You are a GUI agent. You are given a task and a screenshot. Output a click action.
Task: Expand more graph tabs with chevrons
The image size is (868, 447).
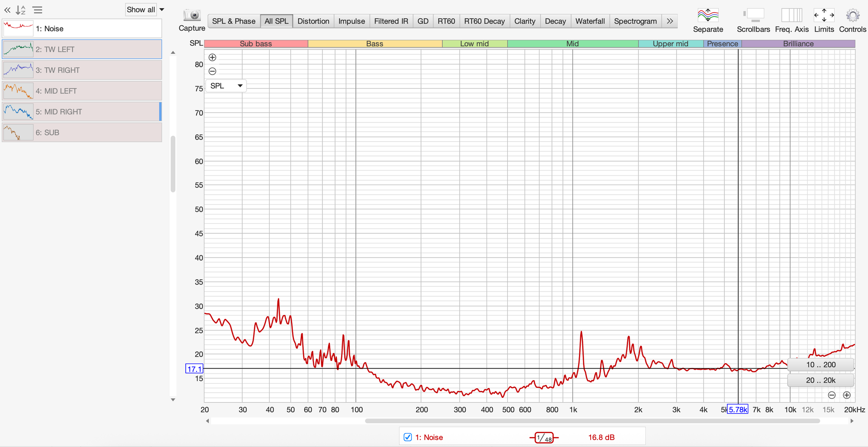tap(670, 21)
